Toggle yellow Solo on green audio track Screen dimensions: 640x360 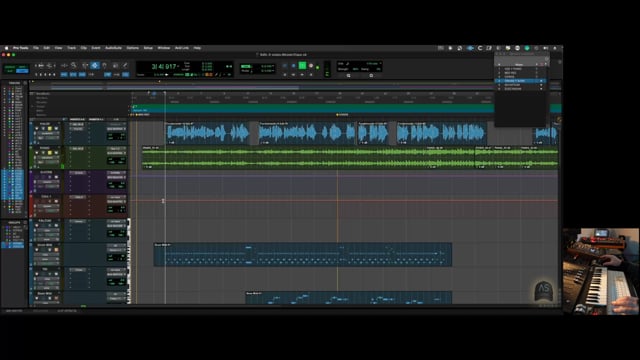click(x=49, y=153)
